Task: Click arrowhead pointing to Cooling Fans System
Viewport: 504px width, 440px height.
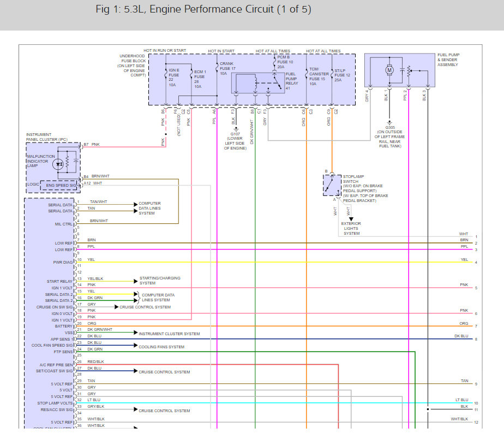Action: [x=136, y=345]
